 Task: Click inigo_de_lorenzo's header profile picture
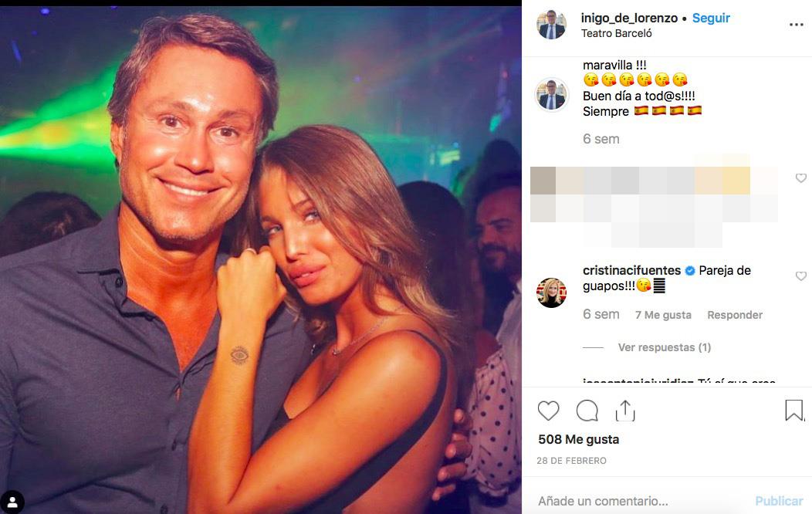pos(551,25)
